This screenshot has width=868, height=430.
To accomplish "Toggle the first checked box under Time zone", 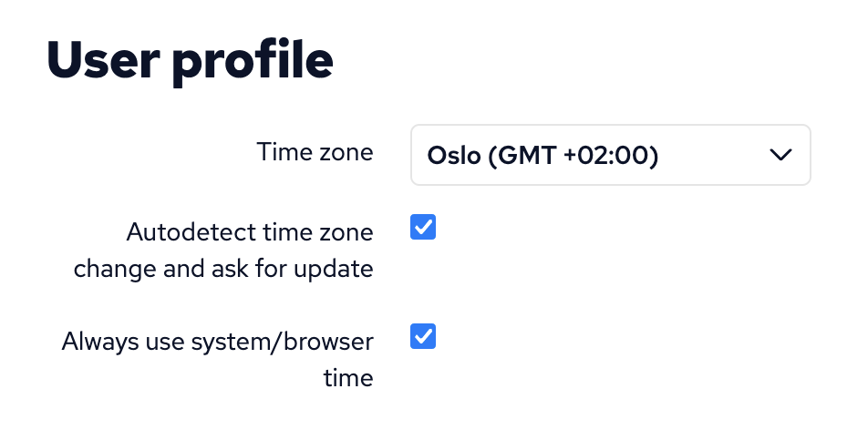I will point(423,227).
